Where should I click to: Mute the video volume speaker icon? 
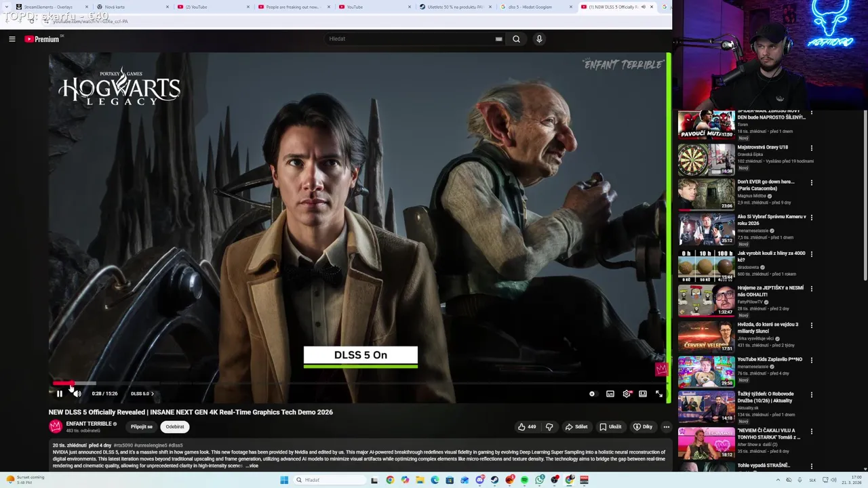[77, 394]
